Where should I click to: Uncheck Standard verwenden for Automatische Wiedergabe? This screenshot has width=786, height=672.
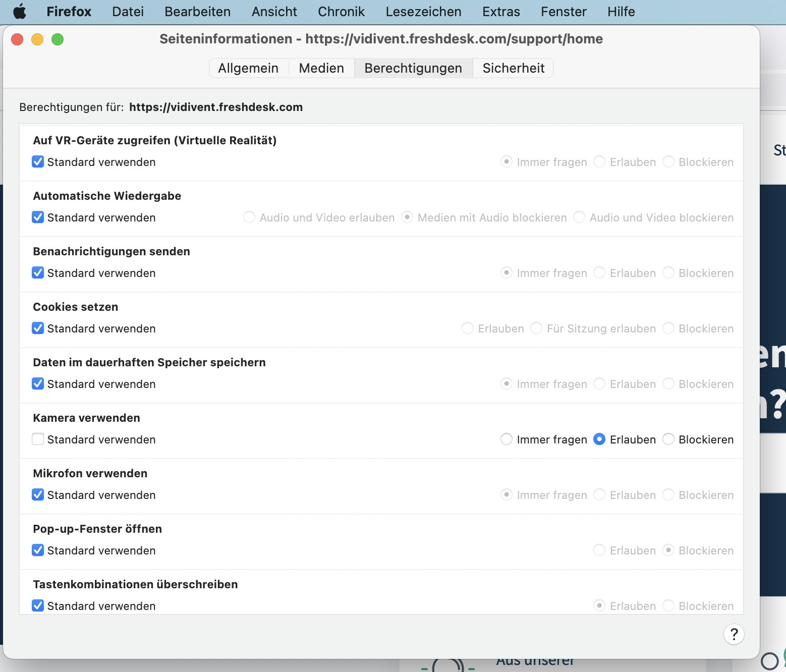tap(38, 217)
